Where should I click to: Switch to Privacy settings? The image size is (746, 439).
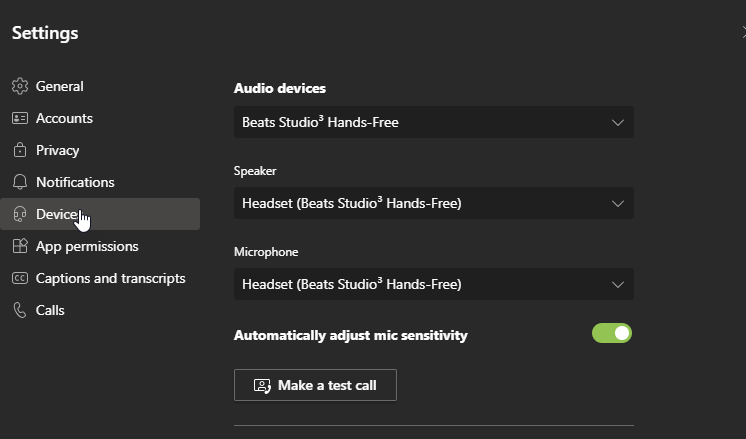click(57, 151)
